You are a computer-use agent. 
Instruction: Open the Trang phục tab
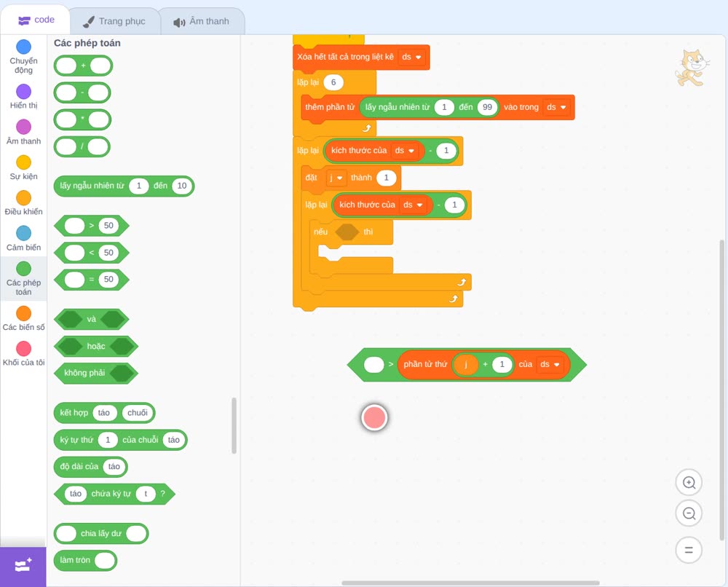pos(114,21)
